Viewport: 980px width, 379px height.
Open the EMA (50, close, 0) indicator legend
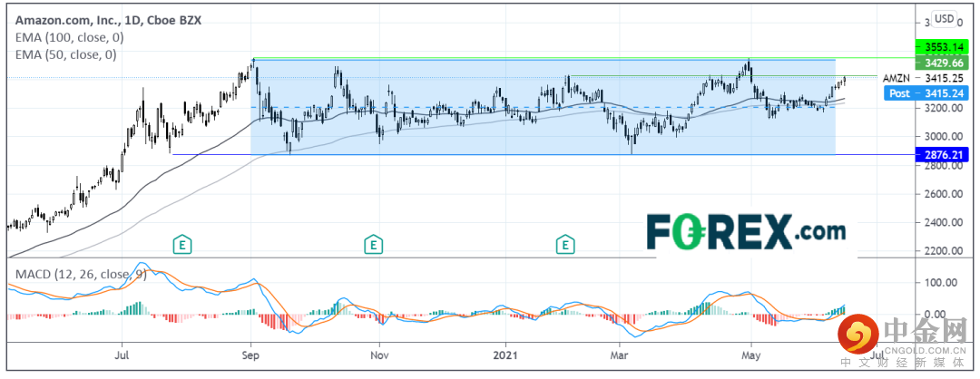tap(65, 55)
